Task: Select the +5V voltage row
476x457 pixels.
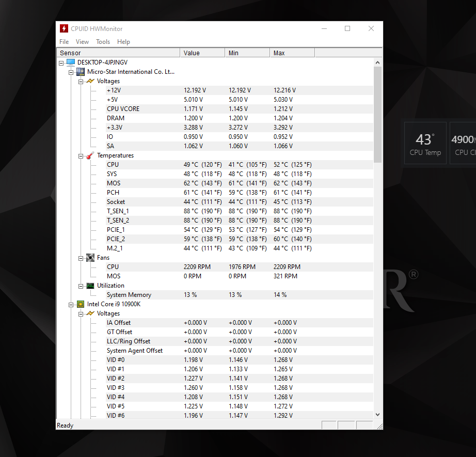Action: click(239, 100)
